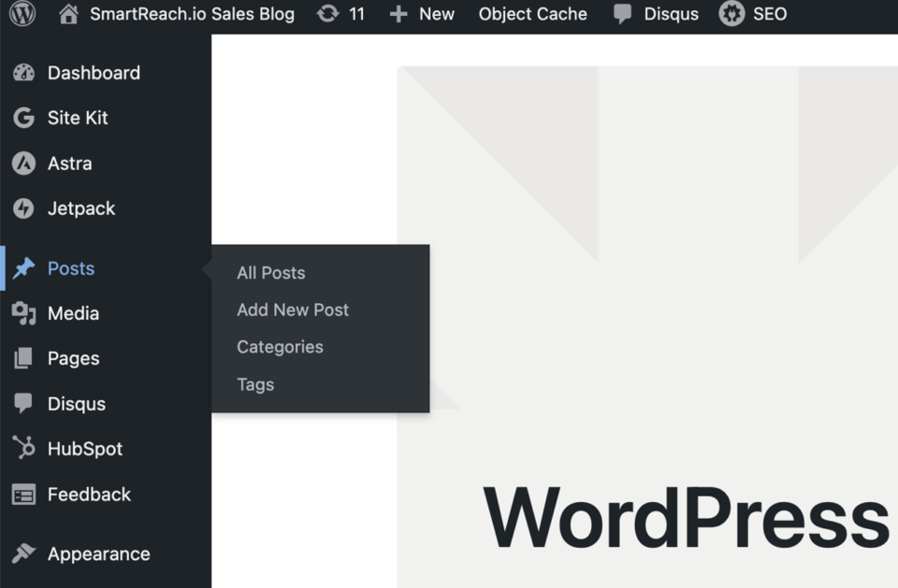Screen dimensions: 898x588
Task: Open All Posts from the Posts submenu
Action: pos(271,273)
